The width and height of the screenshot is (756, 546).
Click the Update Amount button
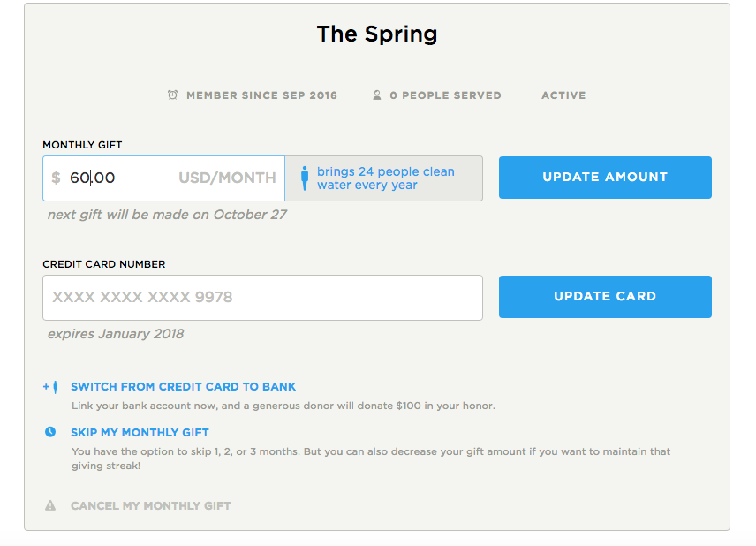point(605,177)
